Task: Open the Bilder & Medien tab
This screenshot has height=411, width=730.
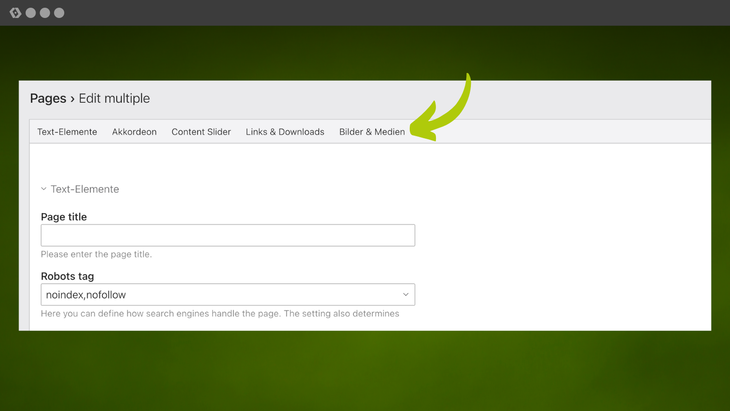Action: tap(372, 132)
